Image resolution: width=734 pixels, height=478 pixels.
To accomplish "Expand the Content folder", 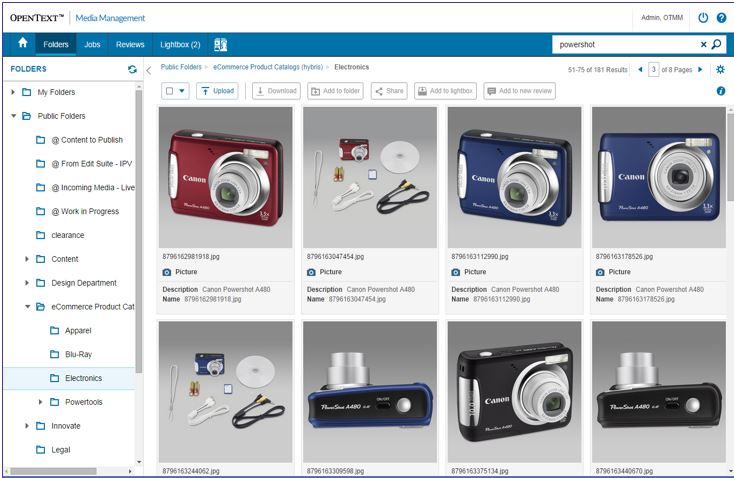I will coord(27,259).
